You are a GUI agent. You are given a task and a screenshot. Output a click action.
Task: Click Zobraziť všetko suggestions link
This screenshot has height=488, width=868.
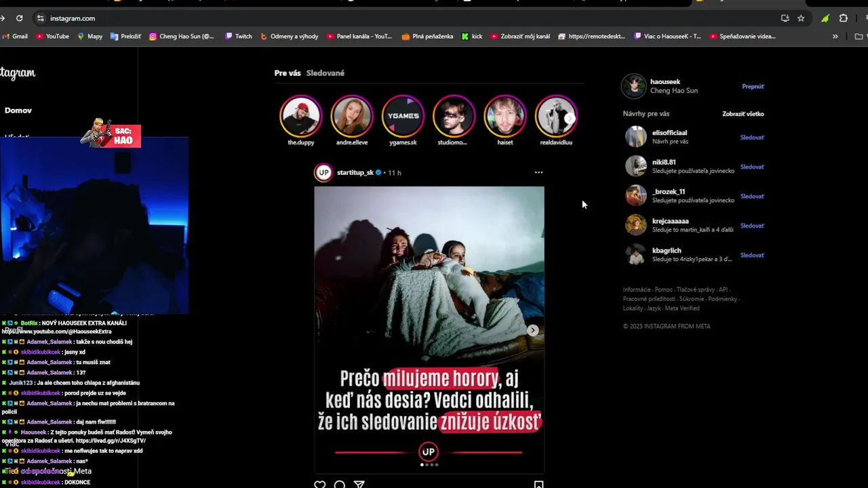743,114
